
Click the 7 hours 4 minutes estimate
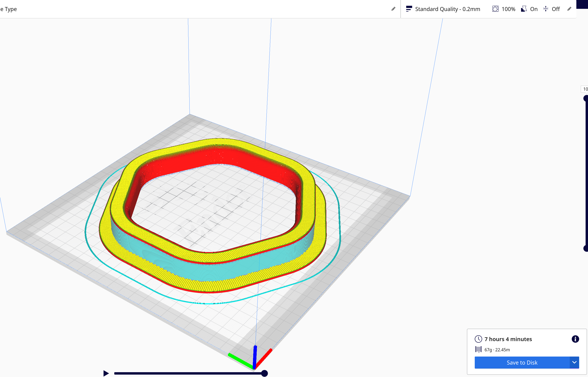pyautogui.click(x=508, y=339)
